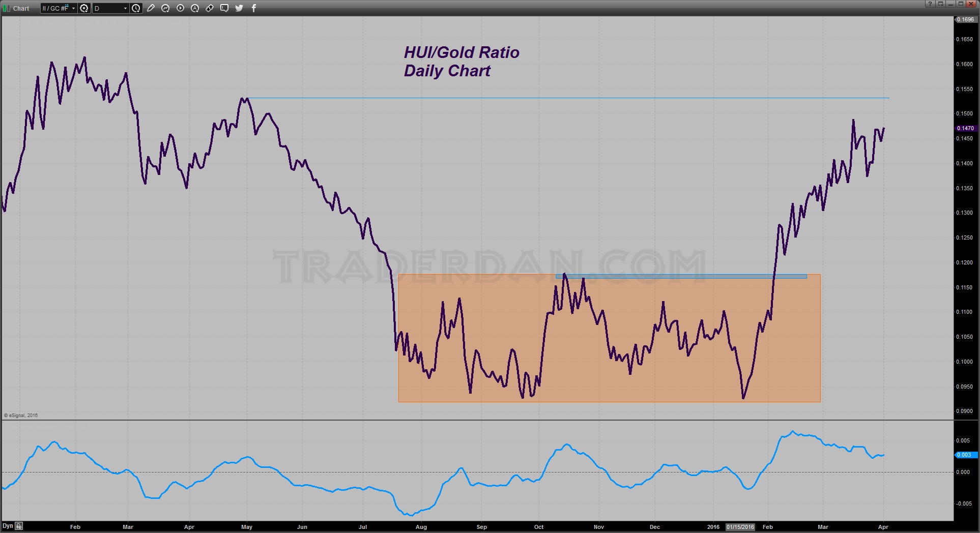Click the 0.1470 current price label
980x533 pixels.
coord(965,128)
